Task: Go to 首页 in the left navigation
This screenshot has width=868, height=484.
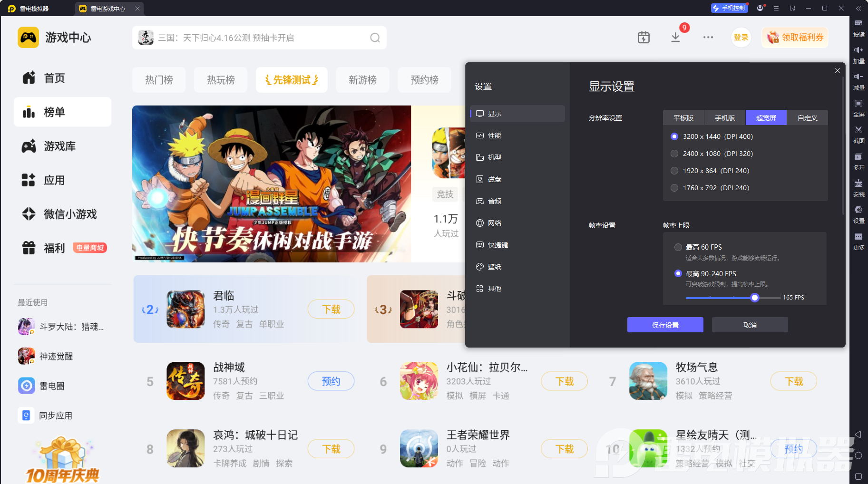Action: pos(62,78)
